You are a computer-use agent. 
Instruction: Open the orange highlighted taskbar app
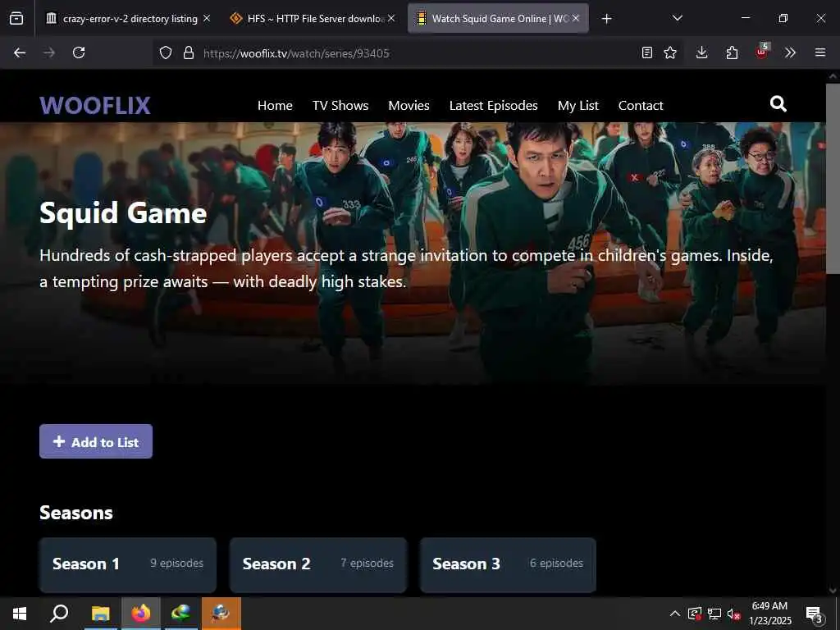221,614
